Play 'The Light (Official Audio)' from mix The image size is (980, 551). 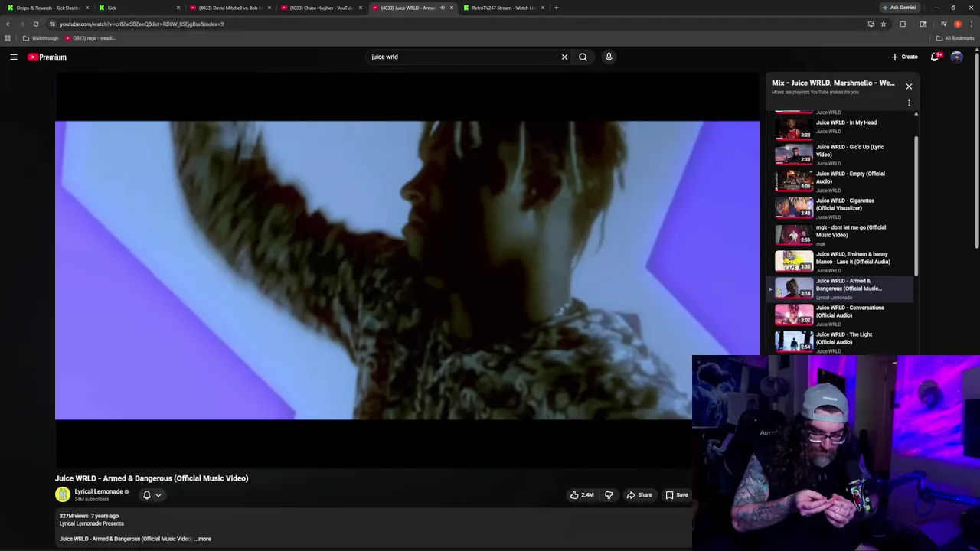pos(842,341)
